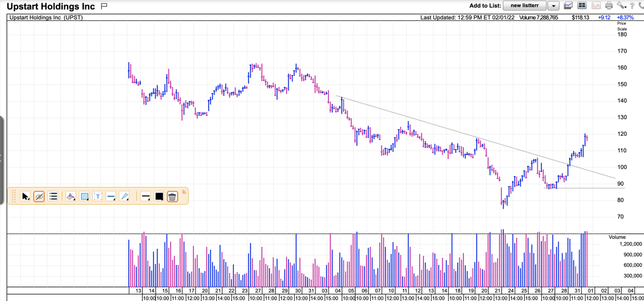Screen dimensions: 644x301
Task: Print the chart using printer icon
Action: click(x=609, y=6)
